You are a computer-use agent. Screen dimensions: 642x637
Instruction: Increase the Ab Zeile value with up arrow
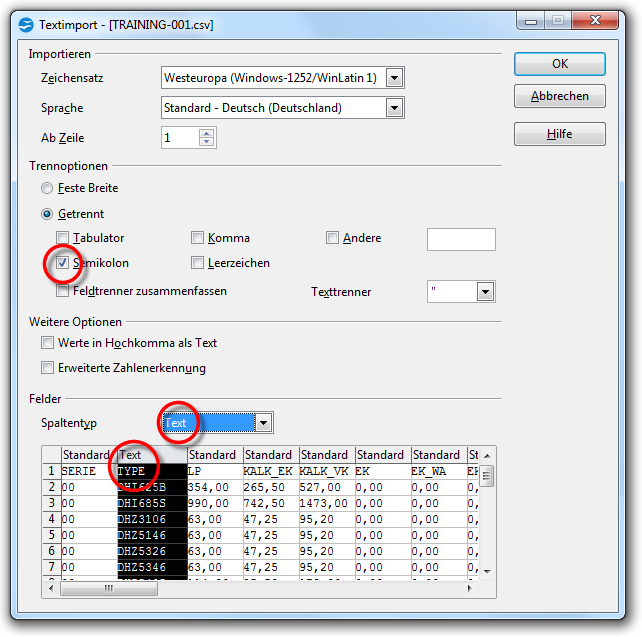point(206,133)
